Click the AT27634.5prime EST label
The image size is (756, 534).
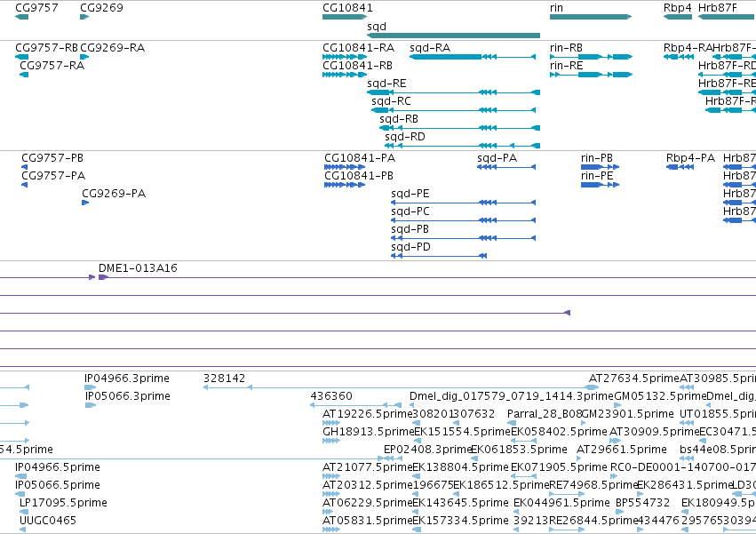[x=634, y=379]
